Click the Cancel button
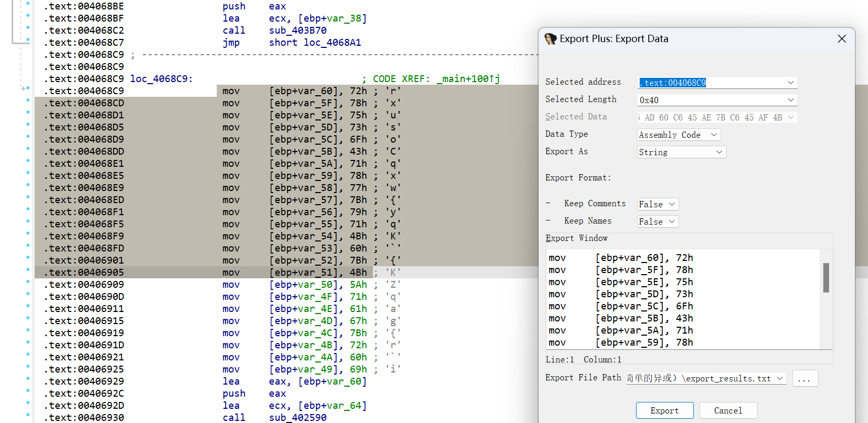This screenshot has height=423, width=868. coord(728,410)
